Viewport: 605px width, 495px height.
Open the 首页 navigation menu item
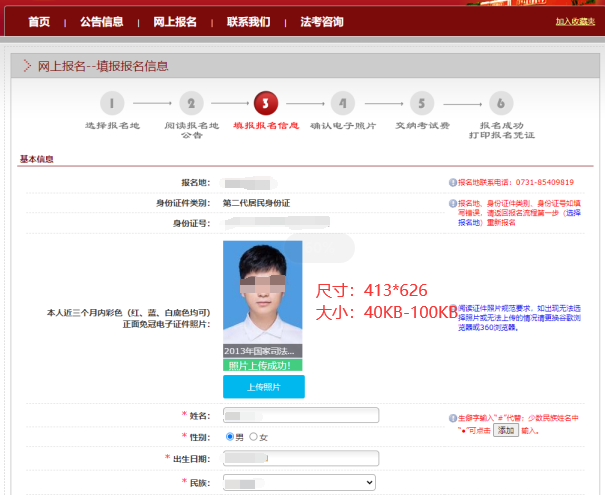point(39,21)
